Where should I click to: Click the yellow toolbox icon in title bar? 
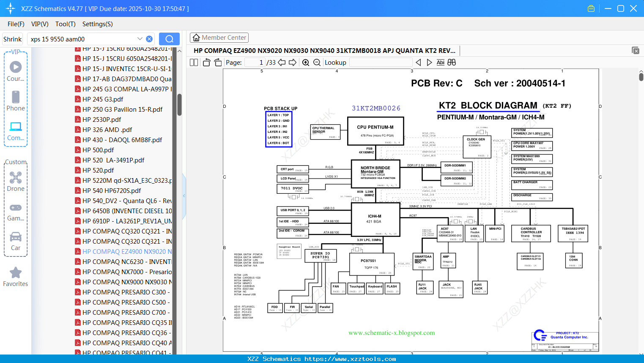coord(591,8)
